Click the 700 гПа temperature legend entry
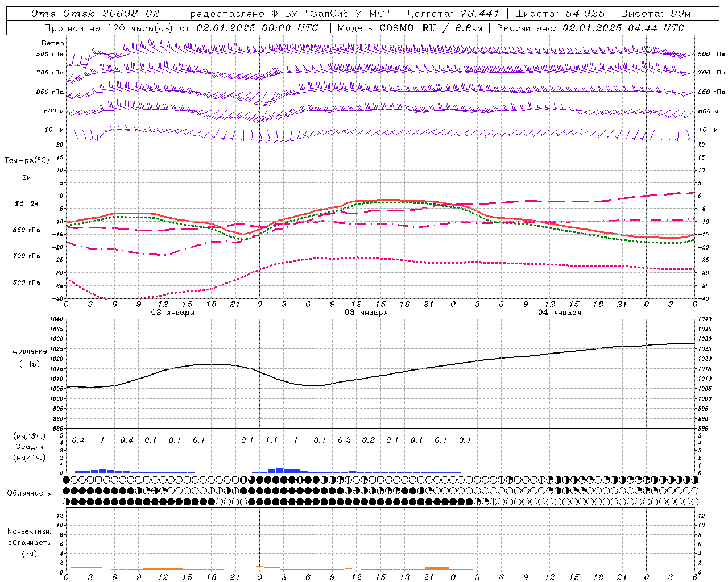 (27, 256)
